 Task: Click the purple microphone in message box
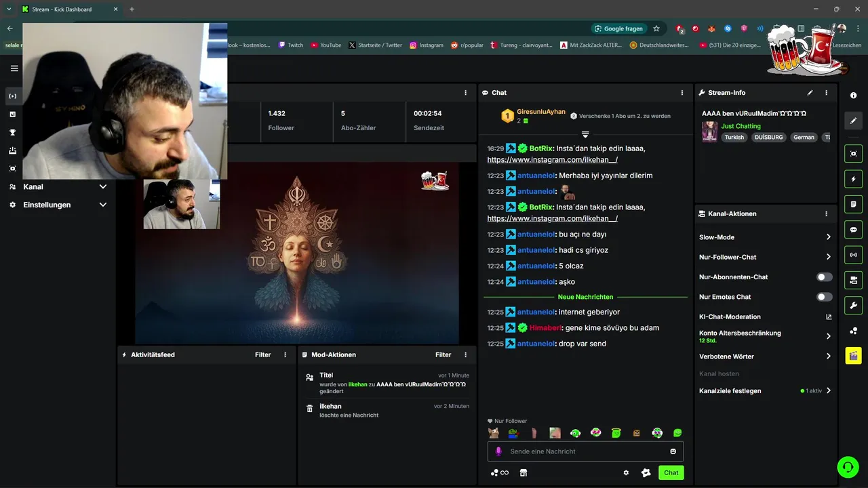tap(498, 451)
